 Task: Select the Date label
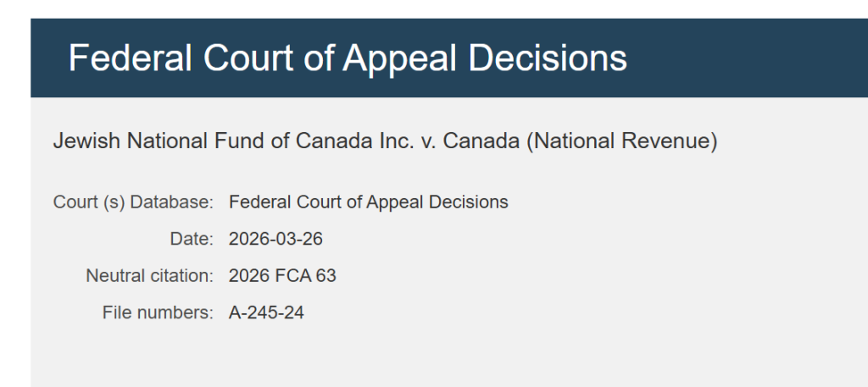[191, 240]
